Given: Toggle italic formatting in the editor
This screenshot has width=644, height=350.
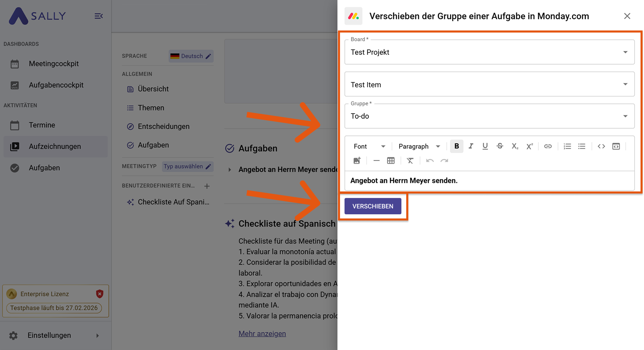Looking at the screenshot, I should coord(471,146).
